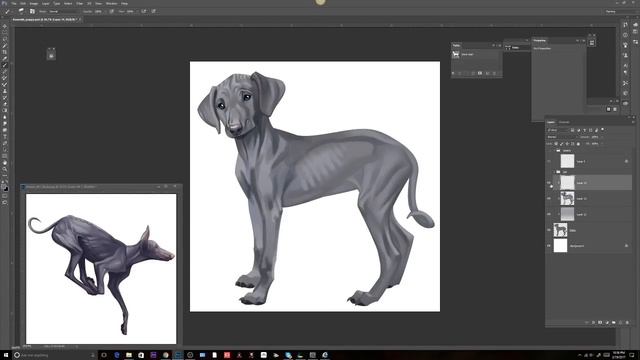Click the Windows Start button

tap(6, 355)
